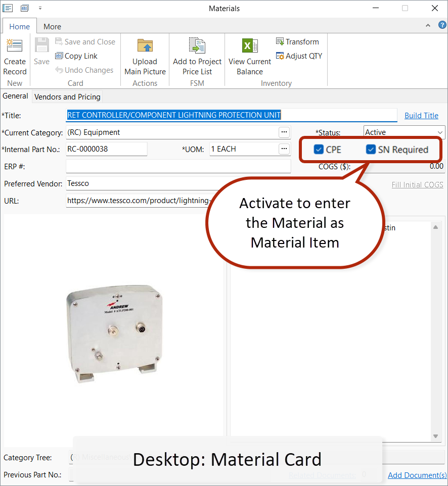This screenshot has height=486, width=448.
Task: Click the notes scrollbar down arrow
Action: (x=435, y=436)
